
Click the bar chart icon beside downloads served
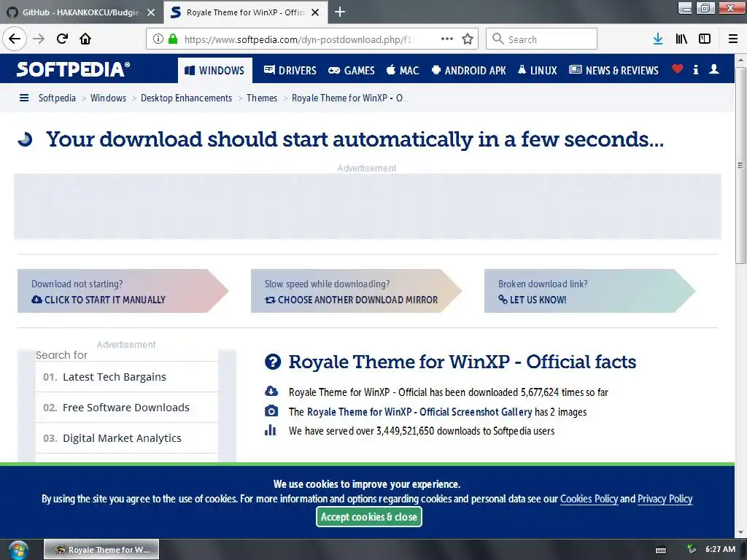coord(270,430)
